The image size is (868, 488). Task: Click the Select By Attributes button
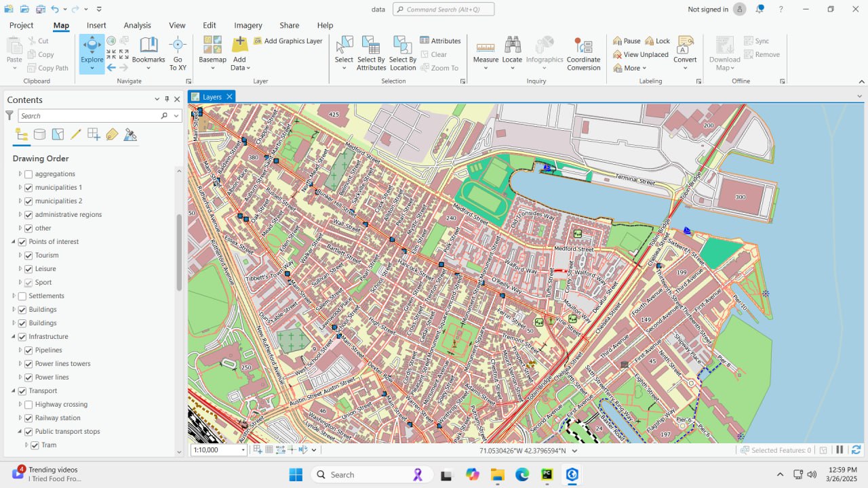pyautogui.click(x=370, y=54)
